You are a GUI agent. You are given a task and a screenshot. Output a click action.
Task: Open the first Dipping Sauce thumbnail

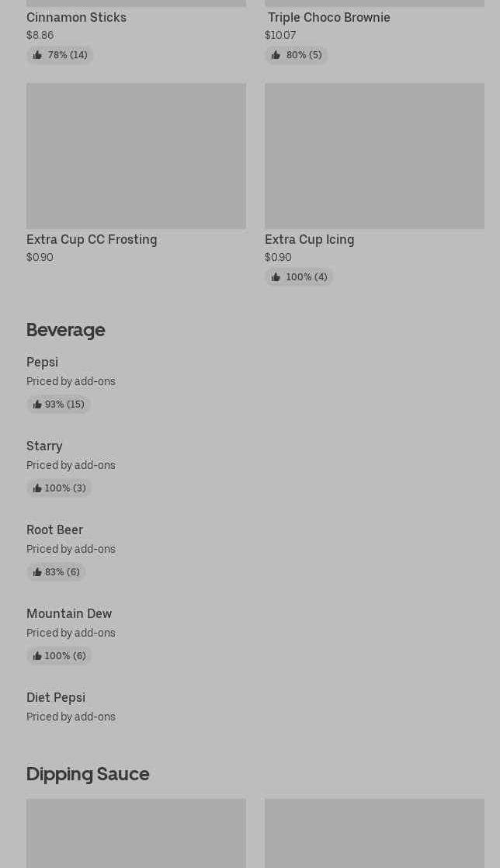click(136, 833)
